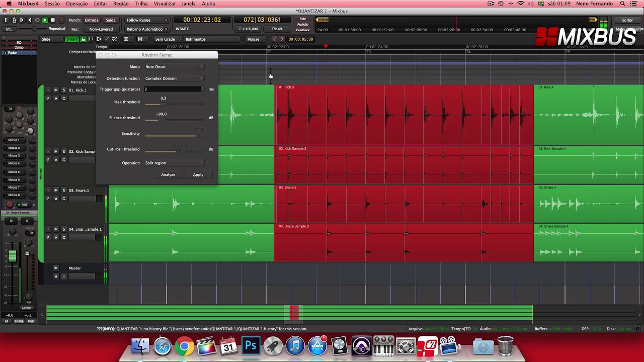The height and width of the screenshot is (362, 644).
Task: Open Final Cut Pro from the Dock
Action: (206, 346)
